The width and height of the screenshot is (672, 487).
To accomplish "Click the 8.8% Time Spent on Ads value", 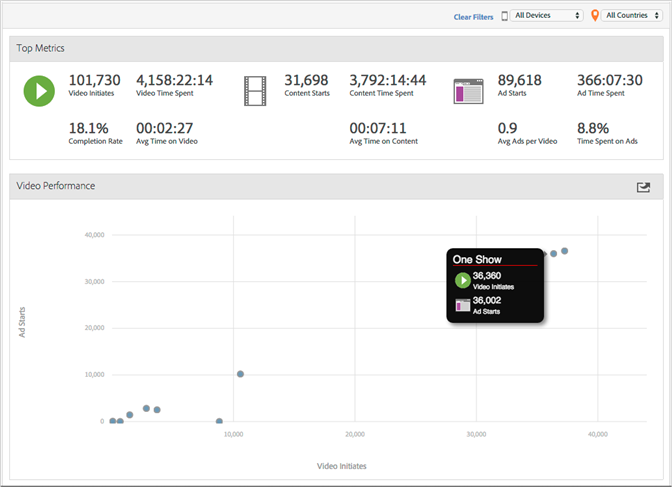I will pyautogui.click(x=593, y=128).
